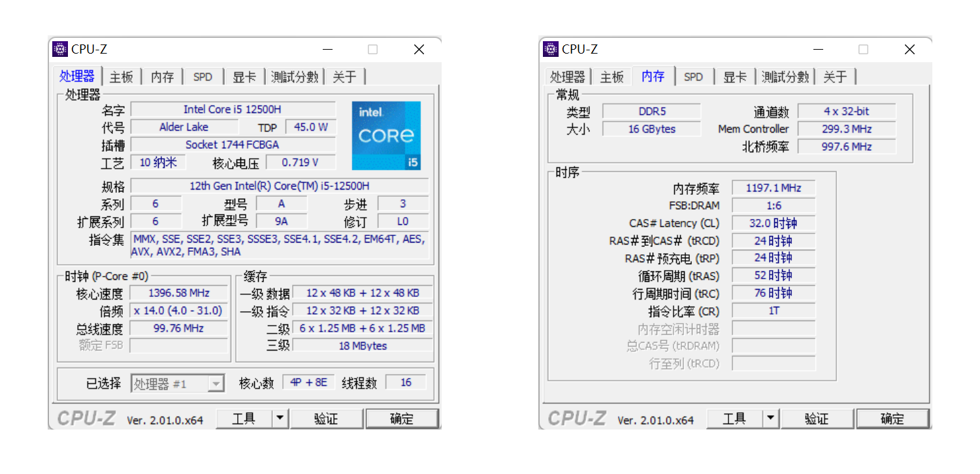Open 显卡 tab in left window
Screen dimensions: 980x474
[x=244, y=76]
